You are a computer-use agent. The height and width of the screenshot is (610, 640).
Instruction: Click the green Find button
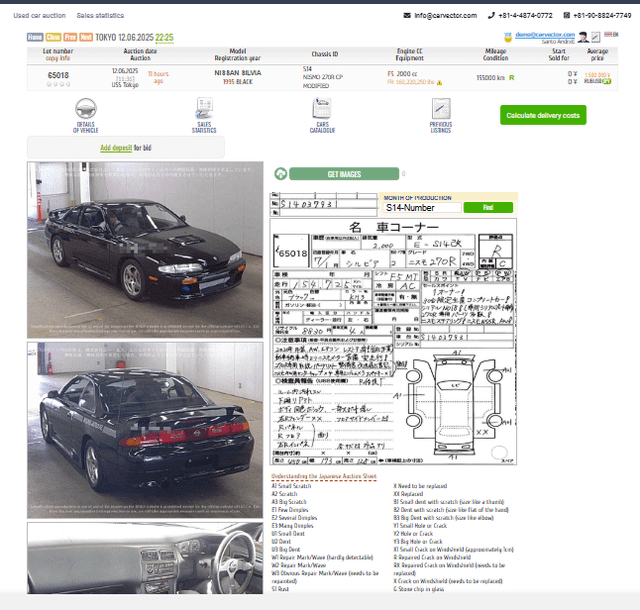pos(488,207)
